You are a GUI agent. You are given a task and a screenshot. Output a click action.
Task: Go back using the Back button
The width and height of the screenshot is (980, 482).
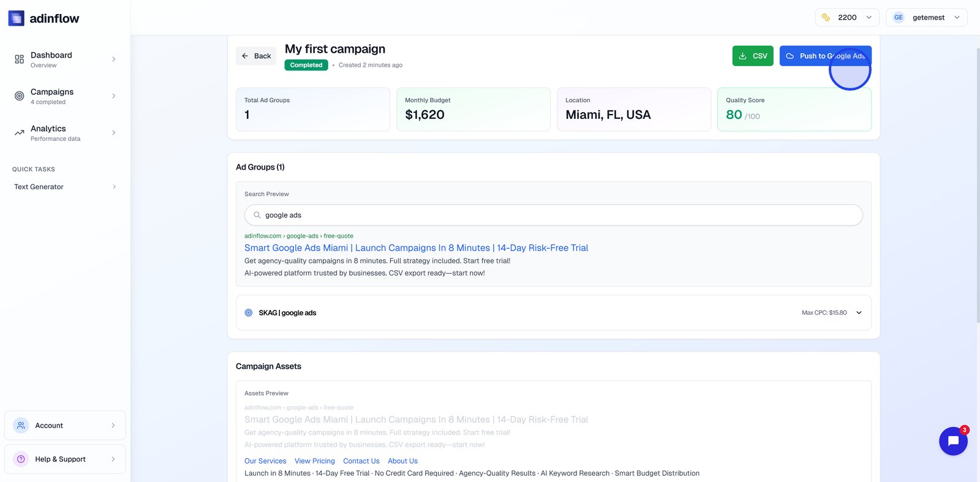(x=256, y=56)
